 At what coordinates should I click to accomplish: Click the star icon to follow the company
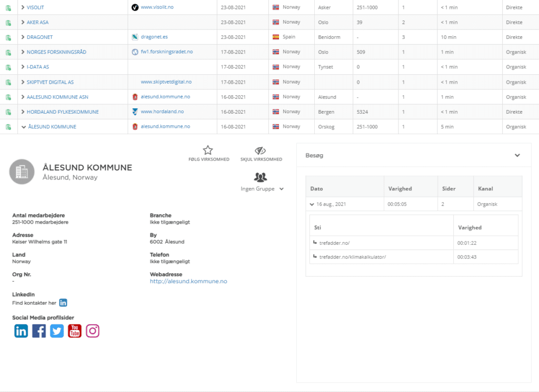point(207,150)
